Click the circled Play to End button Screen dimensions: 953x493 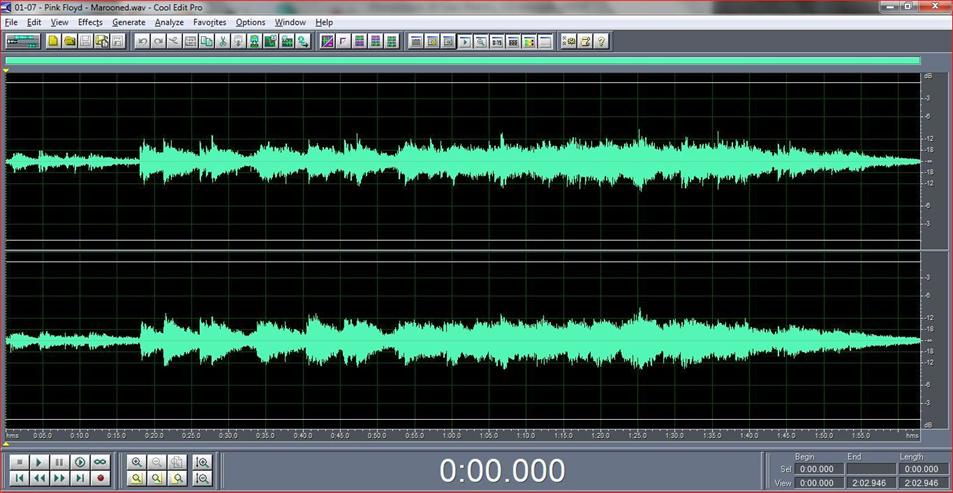[x=80, y=462]
